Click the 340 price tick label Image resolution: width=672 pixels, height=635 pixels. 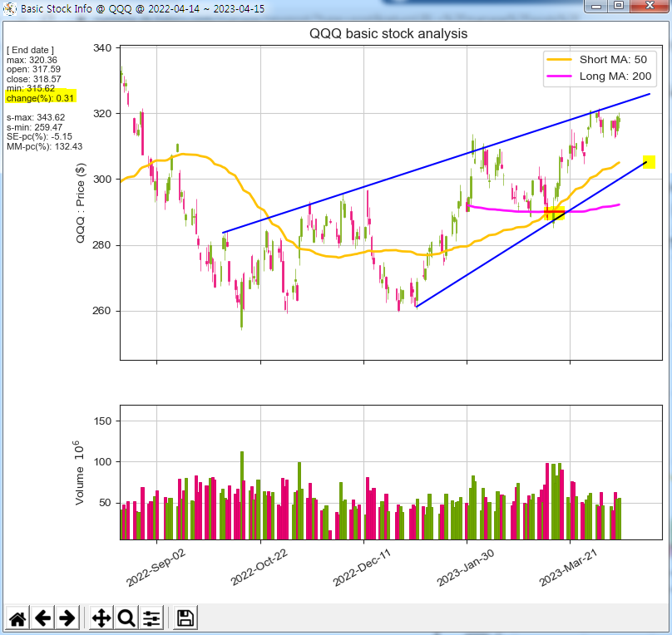pyautogui.click(x=102, y=47)
